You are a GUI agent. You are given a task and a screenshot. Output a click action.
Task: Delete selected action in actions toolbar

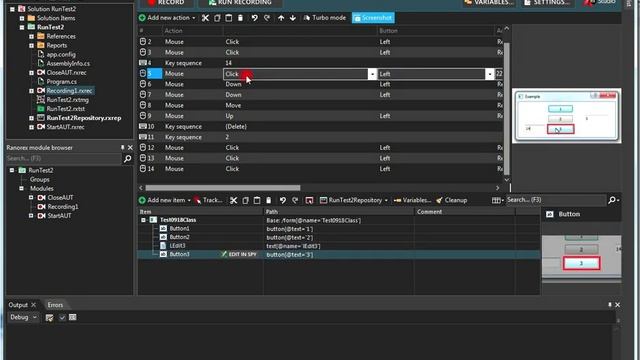(x=240, y=18)
